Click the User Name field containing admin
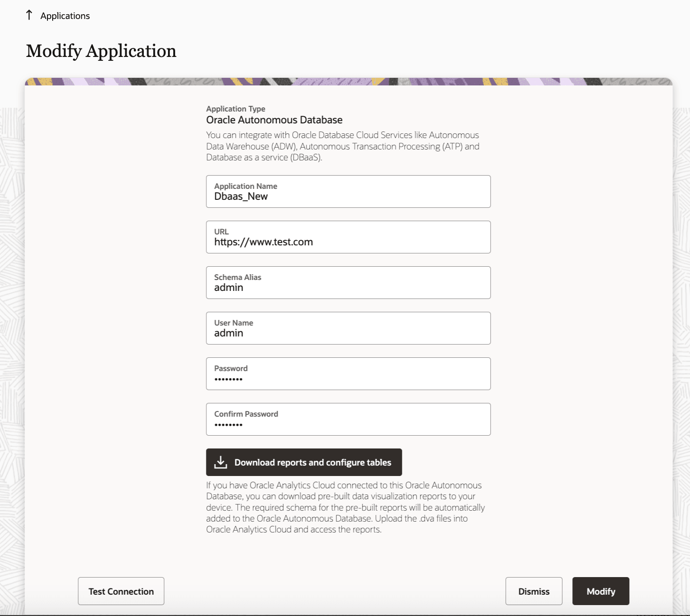This screenshot has height=616, width=690. pos(348,328)
